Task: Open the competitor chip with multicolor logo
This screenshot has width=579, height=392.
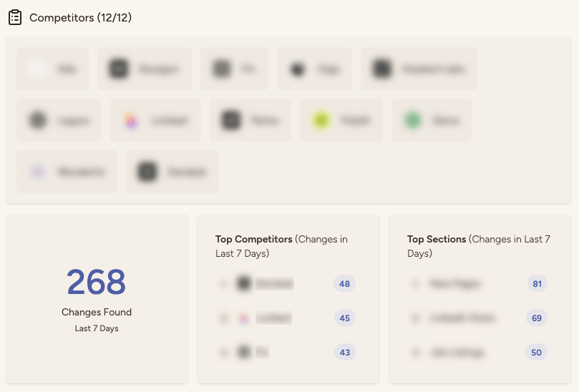Action: tap(155, 120)
